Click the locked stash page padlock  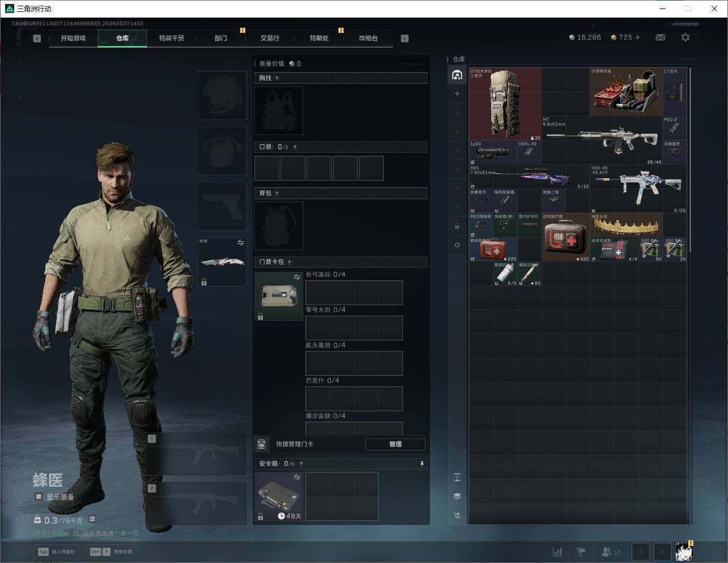click(x=457, y=226)
